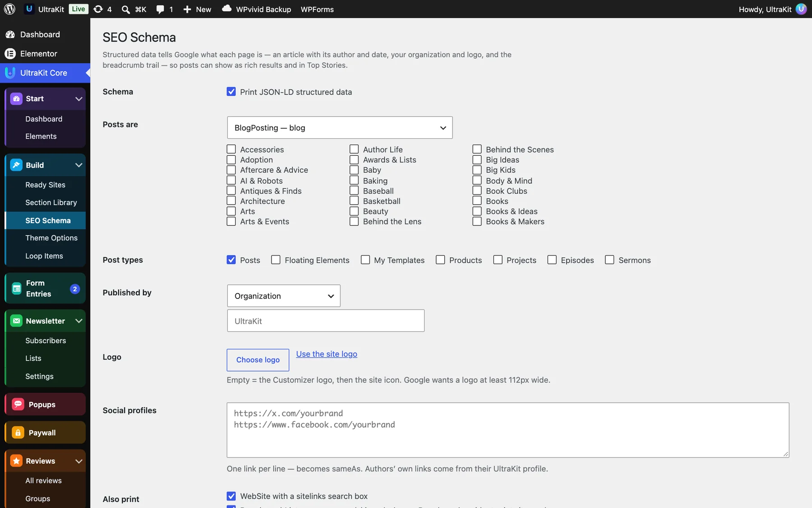This screenshot has width=812, height=508.
Task: Open the comments bubble icon
Action: coord(160,9)
